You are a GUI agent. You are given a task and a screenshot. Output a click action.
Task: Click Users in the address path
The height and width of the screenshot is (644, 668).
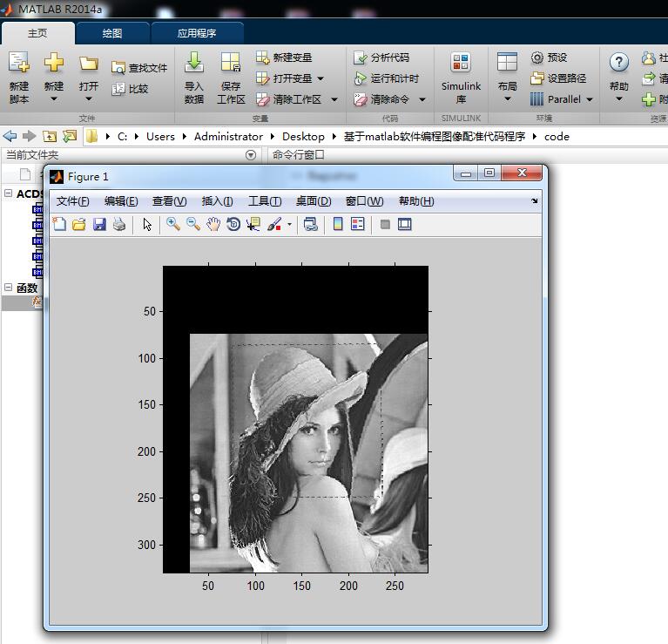160,137
